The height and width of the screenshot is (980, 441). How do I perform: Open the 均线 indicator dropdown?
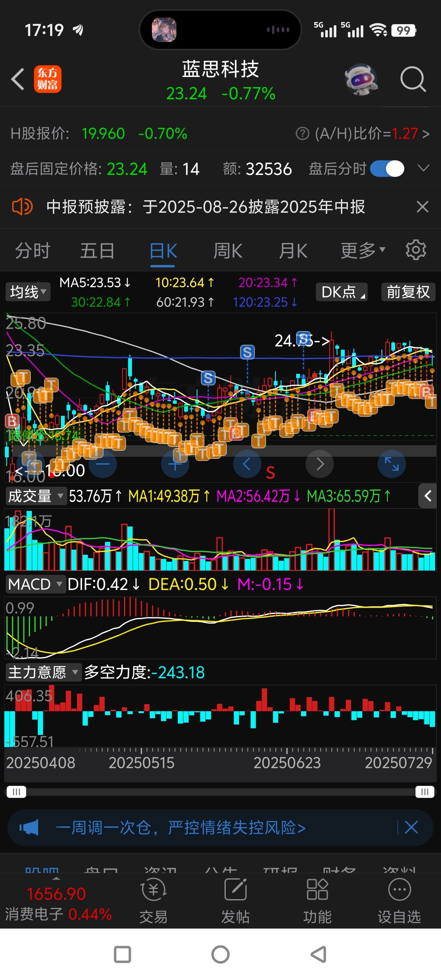[x=28, y=292]
